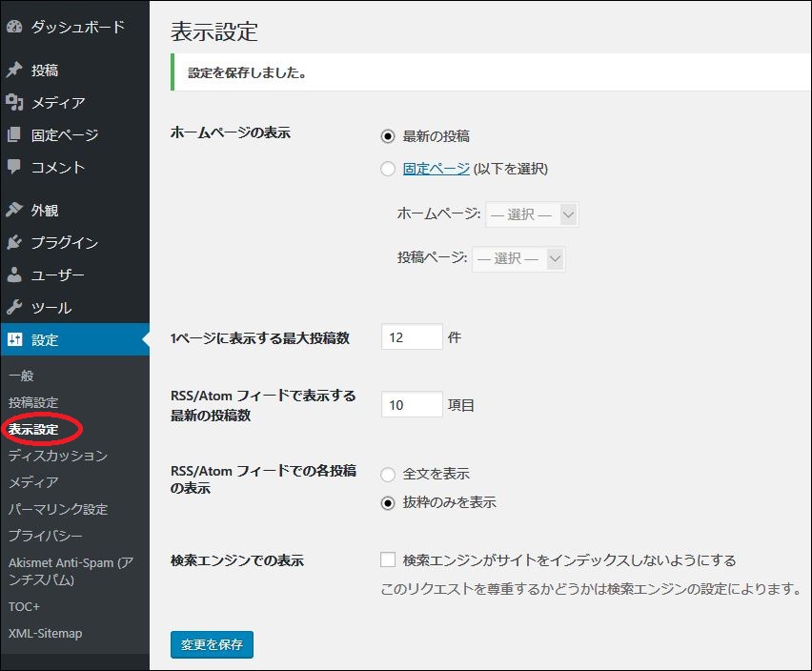Screen dimensions: 812x671
Task: Open the 投稿ページ selection dropdown
Action: [x=518, y=258]
